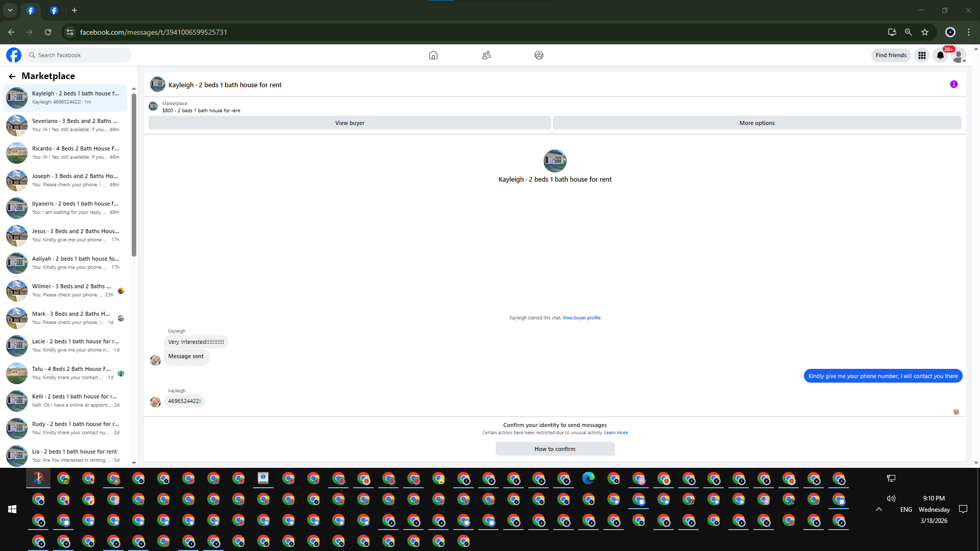
Task: Expand the account profile menu
Action: [959, 55]
